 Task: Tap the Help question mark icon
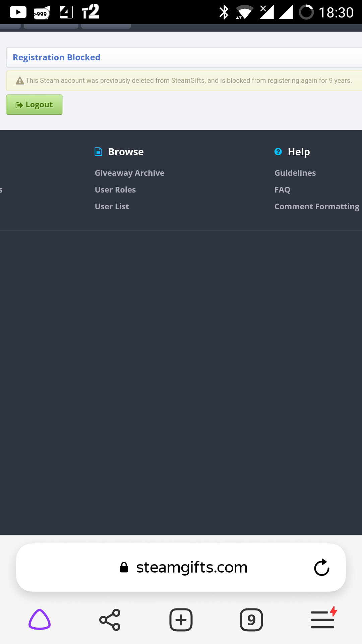(x=278, y=152)
